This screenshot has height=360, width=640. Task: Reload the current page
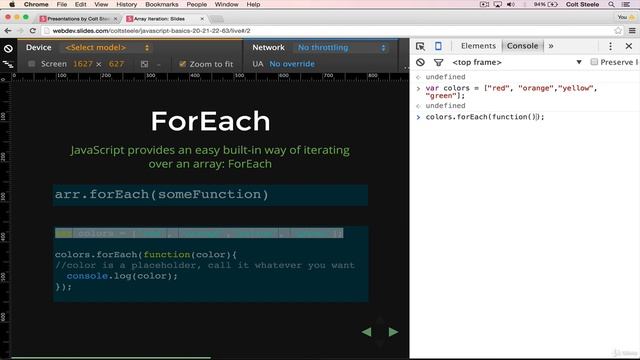[x=33, y=31]
